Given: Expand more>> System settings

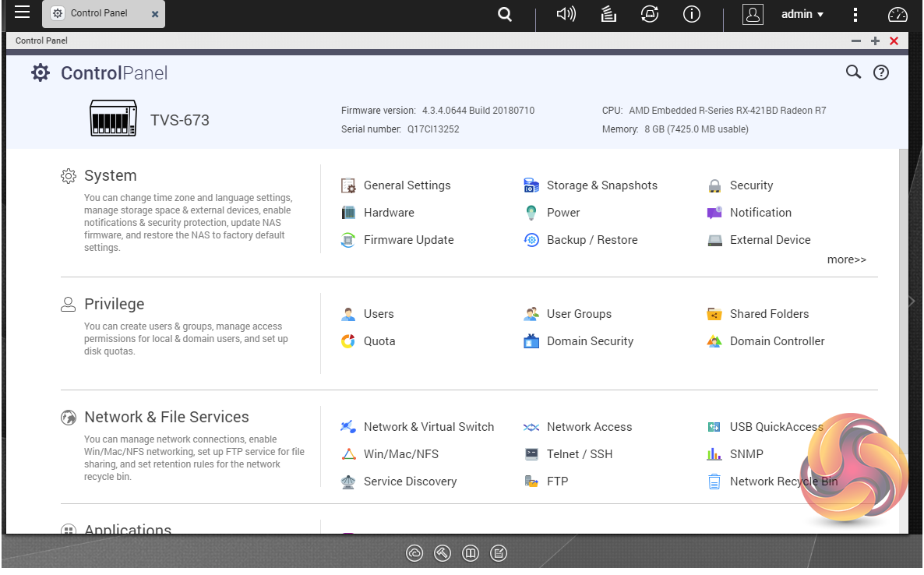Looking at the screenshot, I should pos(846,259).
